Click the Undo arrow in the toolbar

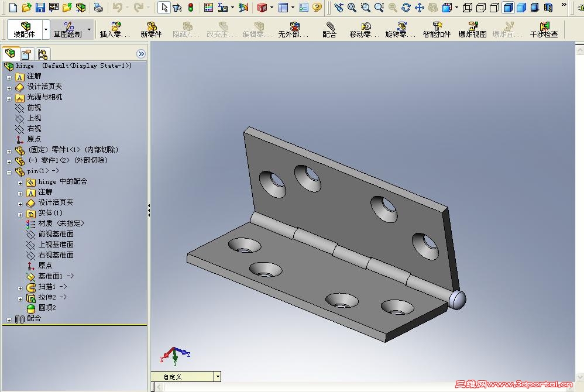point(117,7)
